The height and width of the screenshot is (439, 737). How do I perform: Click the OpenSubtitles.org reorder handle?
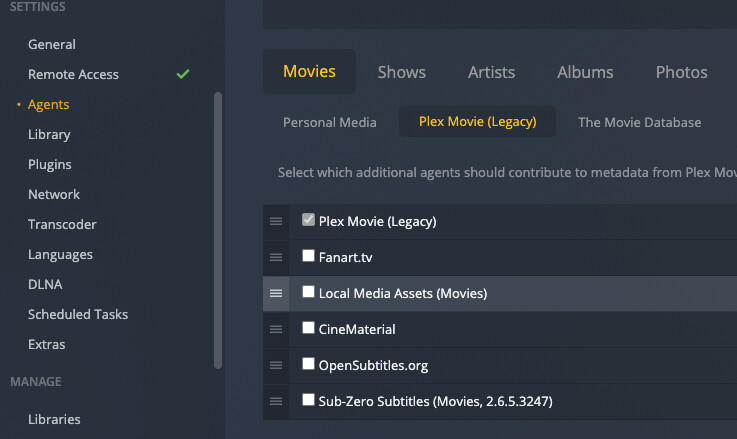pyautogui.click(x=276, y=365)
